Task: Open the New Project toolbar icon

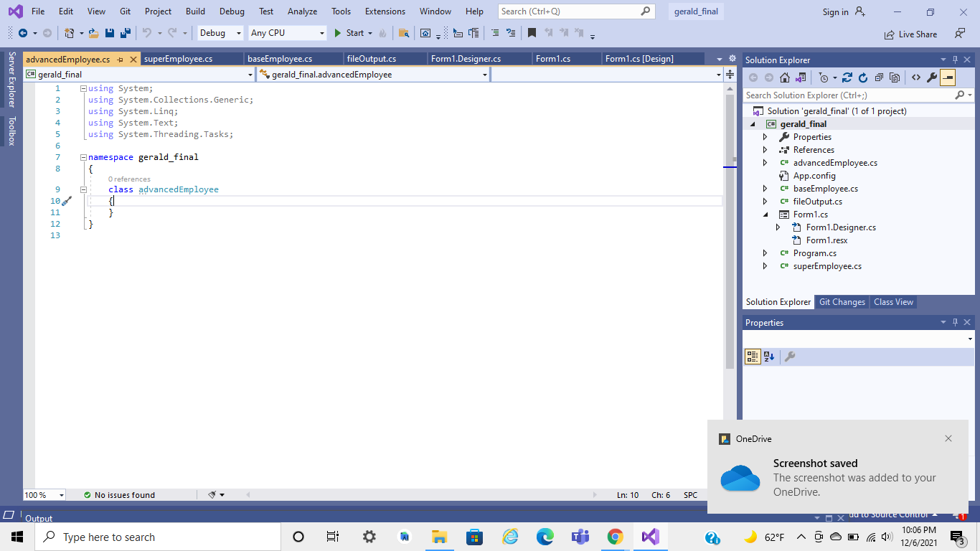Action: 69,33
